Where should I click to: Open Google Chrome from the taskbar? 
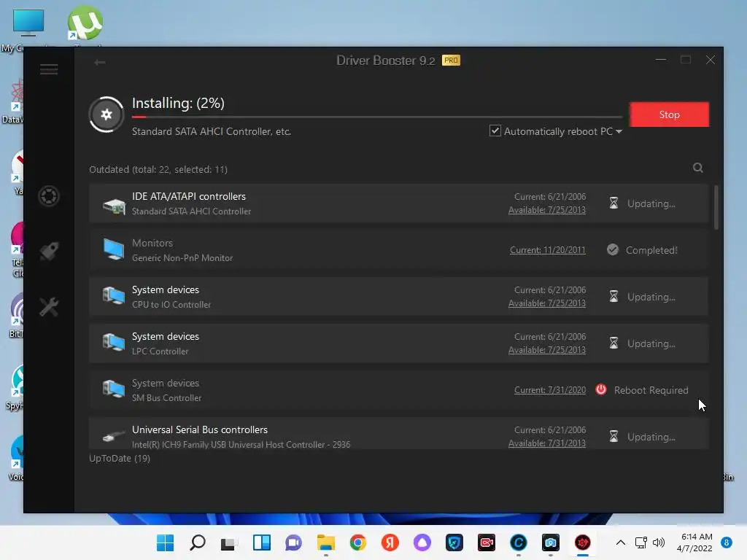point(357,542)
